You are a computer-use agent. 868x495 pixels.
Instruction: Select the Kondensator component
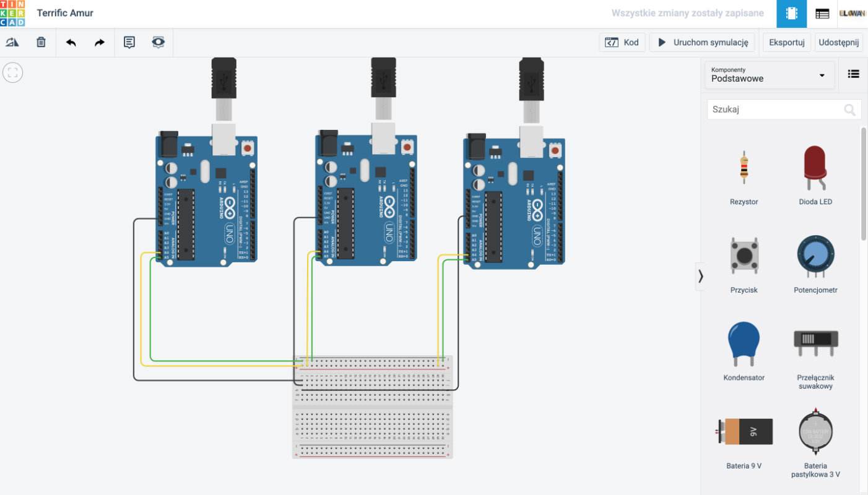[744, 353]
